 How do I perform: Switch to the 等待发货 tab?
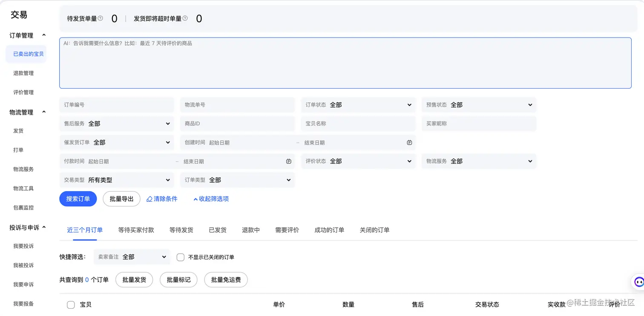tap(181, 230)
